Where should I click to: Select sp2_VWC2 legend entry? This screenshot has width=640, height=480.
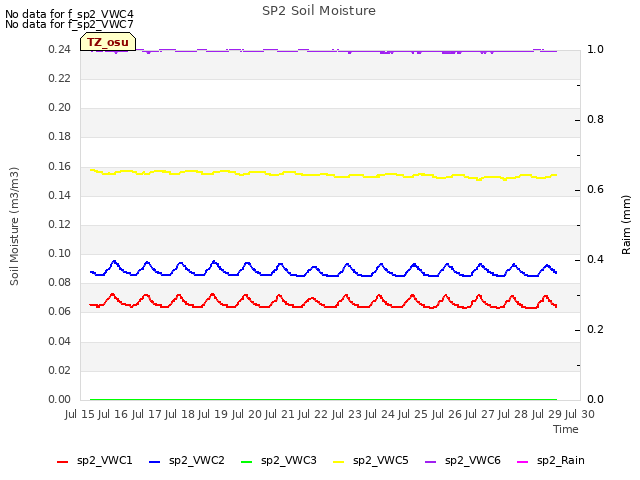tap(187, 460)
